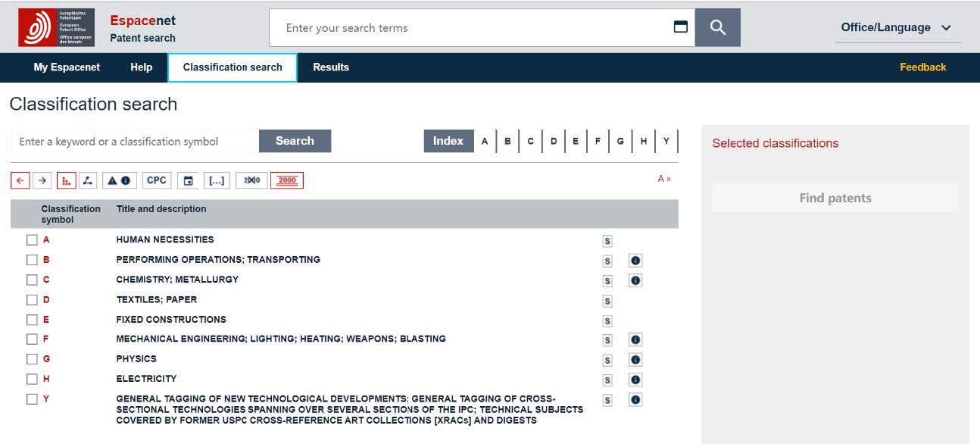Screen dimensions: 980x444
Task: Click the red back arrow toolbar icon
Action: pyautogui.click(x=20, y=180)
